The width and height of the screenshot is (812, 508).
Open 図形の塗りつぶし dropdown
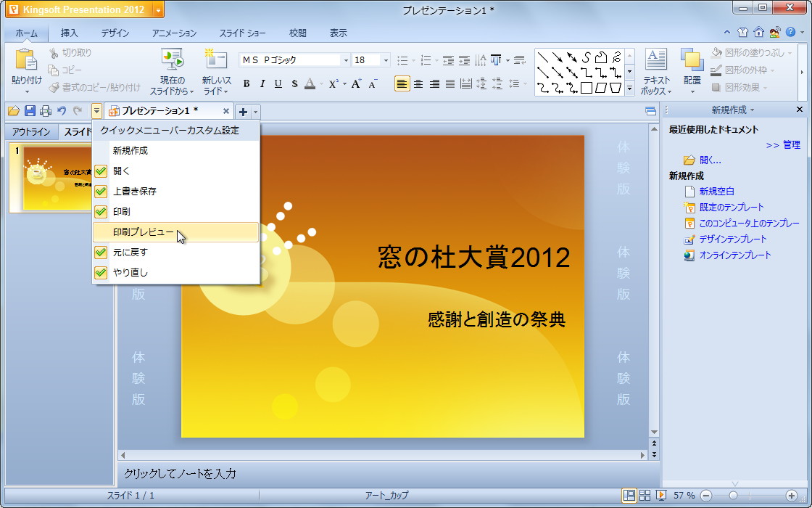click(790, 53)
